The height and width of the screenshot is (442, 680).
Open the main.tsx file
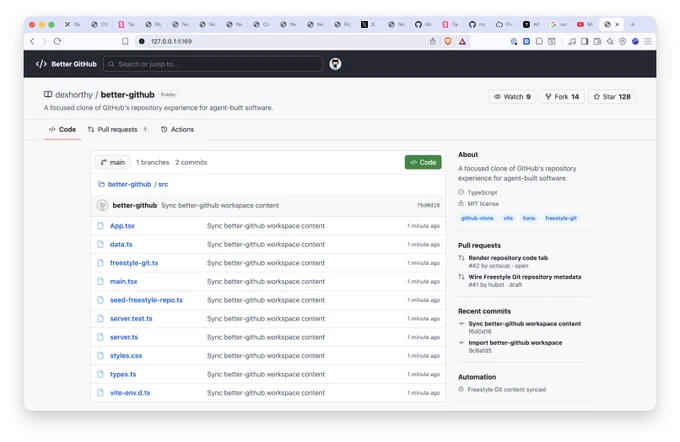point(124,282)
